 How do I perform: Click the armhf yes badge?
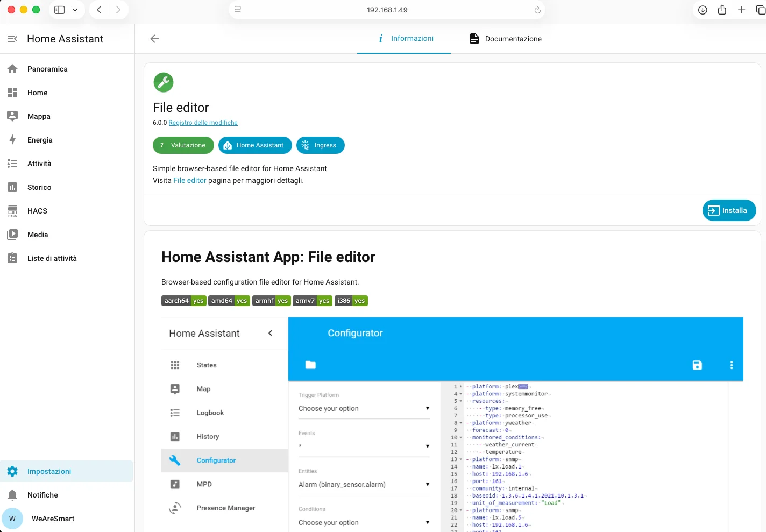click(x=272, y=301)
